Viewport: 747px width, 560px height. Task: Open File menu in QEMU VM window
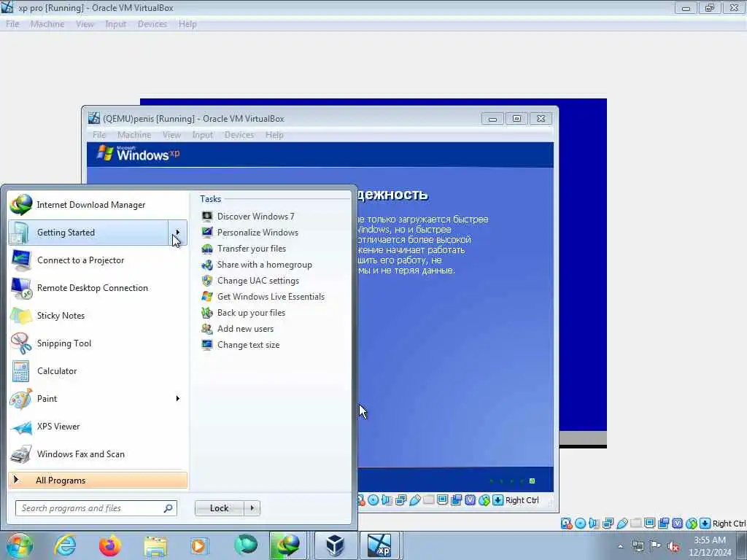click(x=99, y=135)
